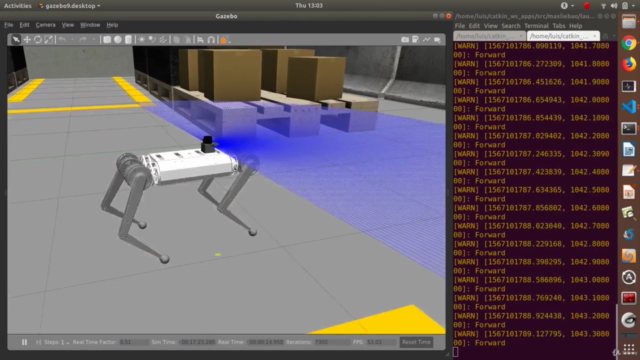Take a screenshot with camera icon
The image size is (640, 360).
click(405, 40)
